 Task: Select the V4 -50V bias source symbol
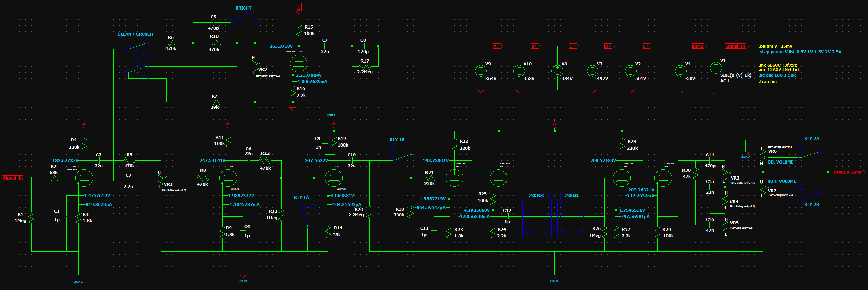click(681, 71)
